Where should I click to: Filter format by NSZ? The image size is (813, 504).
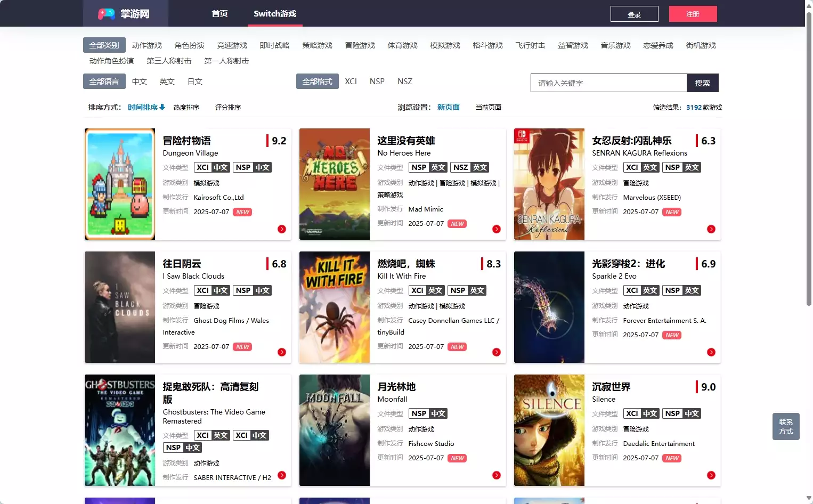405,82
